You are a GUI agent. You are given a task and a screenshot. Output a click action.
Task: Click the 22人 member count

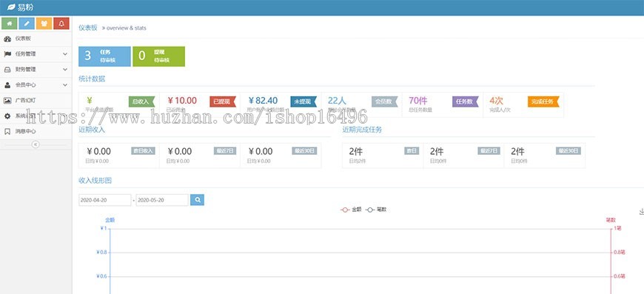(x=338, y=101)
